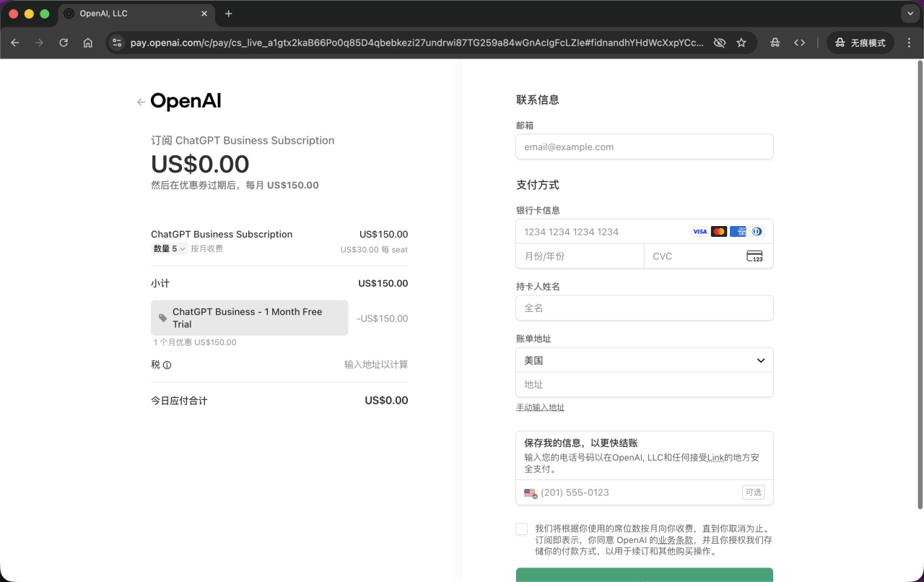Click the tax info icon

(x=167, y=365)
